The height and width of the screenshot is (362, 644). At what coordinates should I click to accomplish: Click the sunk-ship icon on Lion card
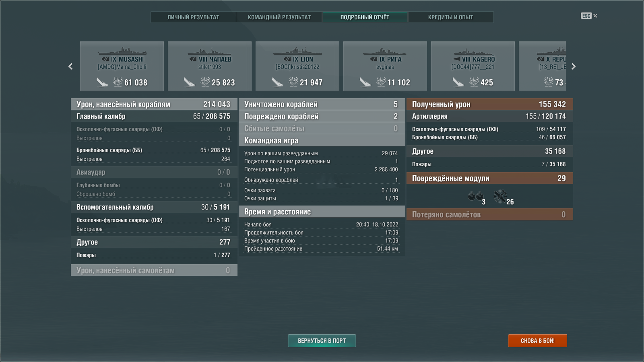[277, 82]
